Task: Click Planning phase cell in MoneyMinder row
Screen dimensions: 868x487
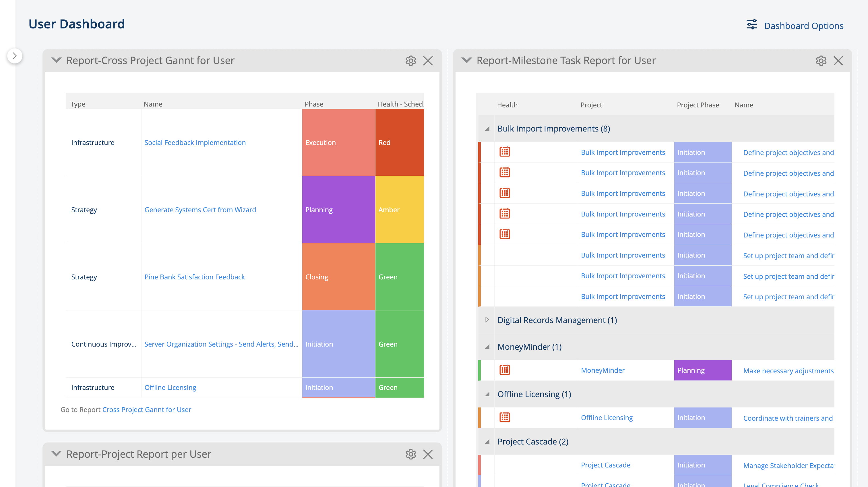Action: pyautogui.click(x=703, y=370)
